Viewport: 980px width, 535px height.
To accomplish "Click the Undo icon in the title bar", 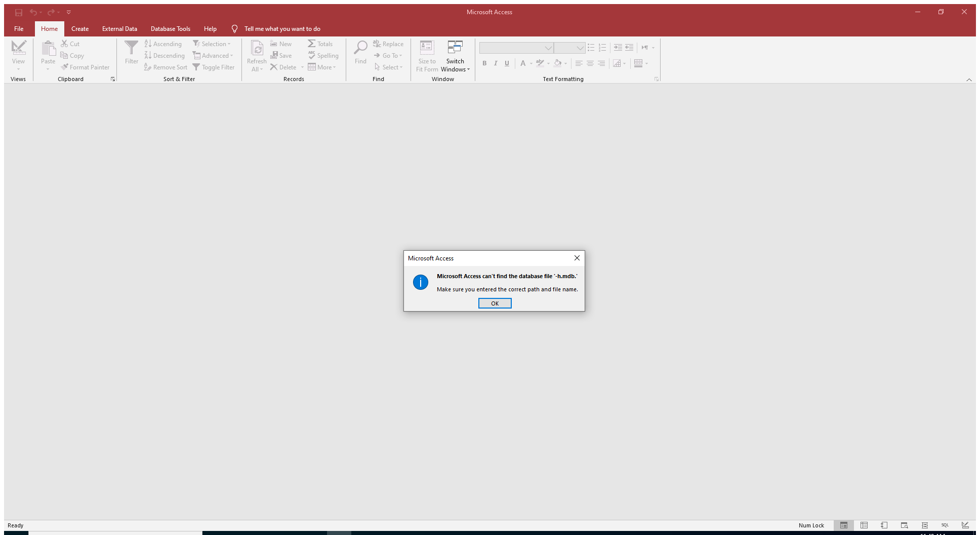I will (x=33, y=12).
